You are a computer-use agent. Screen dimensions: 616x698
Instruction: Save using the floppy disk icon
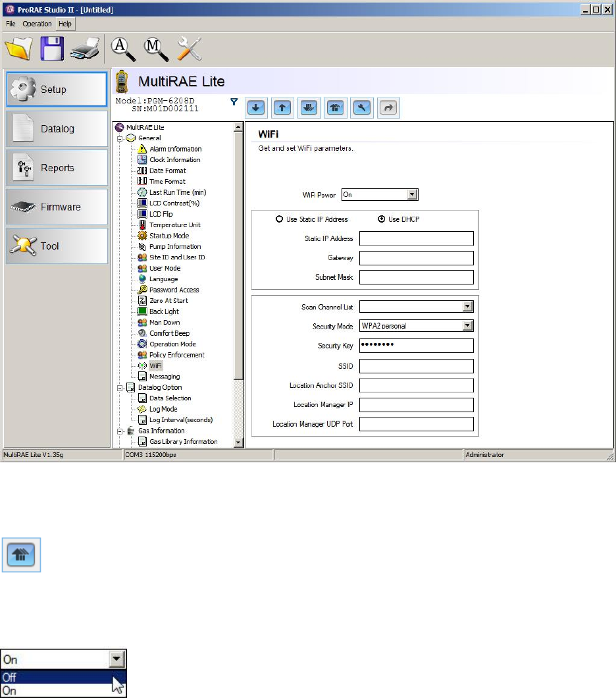(x=52, y=48)
